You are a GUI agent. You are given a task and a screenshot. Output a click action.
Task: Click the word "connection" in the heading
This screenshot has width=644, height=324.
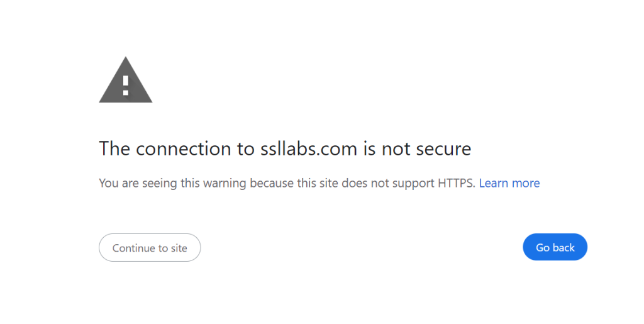pyautogui.click(x=183, y=149)
